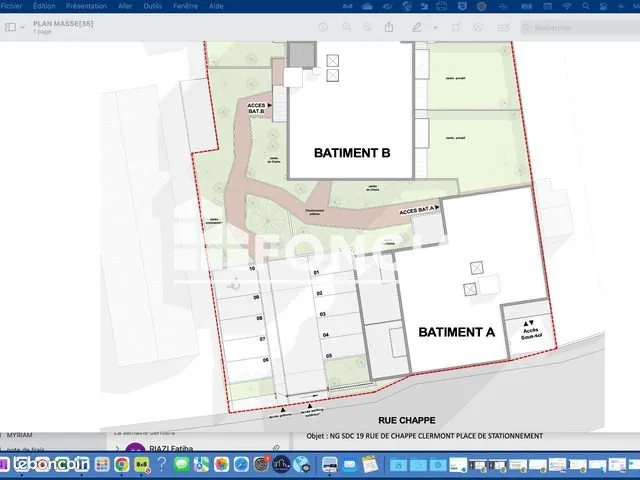The height and width of the screenshot is (480, 640).
Task: Open Google Chrome from the dock
Action: point(122,464)
